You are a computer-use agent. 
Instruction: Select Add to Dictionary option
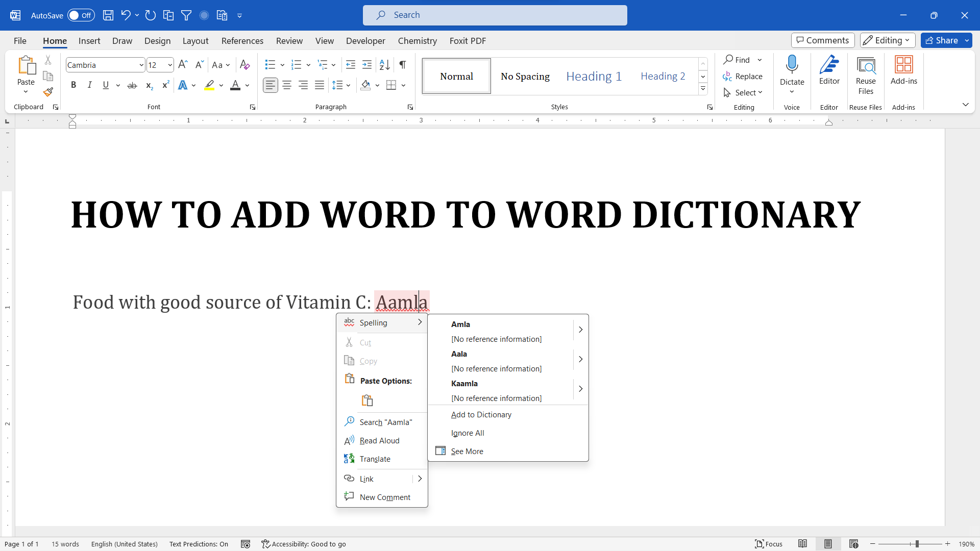(481, 414)
